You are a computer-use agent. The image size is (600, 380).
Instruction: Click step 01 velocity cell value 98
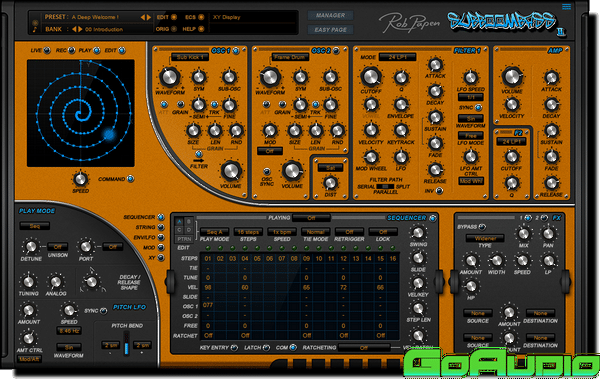pyautogui.click(x=208, y=287)
